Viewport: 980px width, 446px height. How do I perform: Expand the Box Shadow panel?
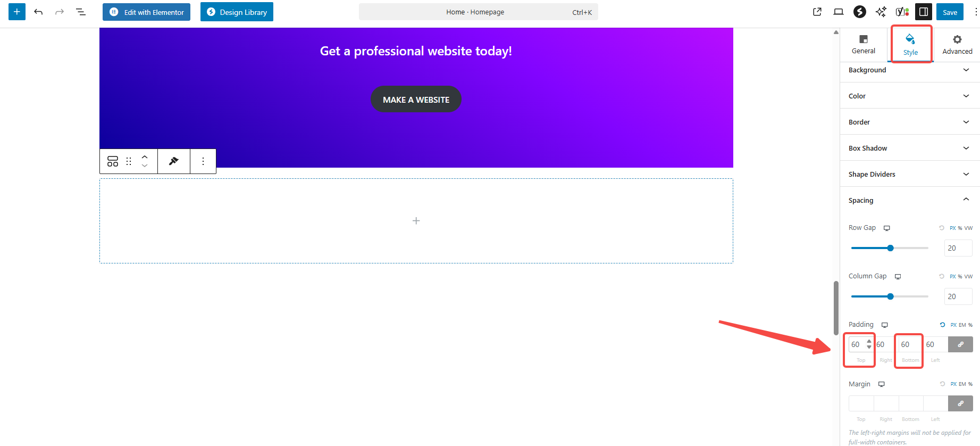point(910,148)
